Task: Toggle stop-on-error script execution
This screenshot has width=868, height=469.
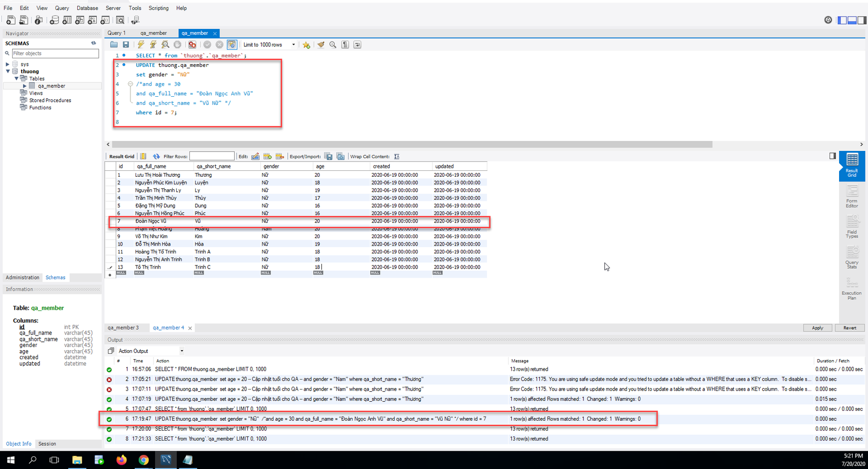Action: (x=193, y=45)
